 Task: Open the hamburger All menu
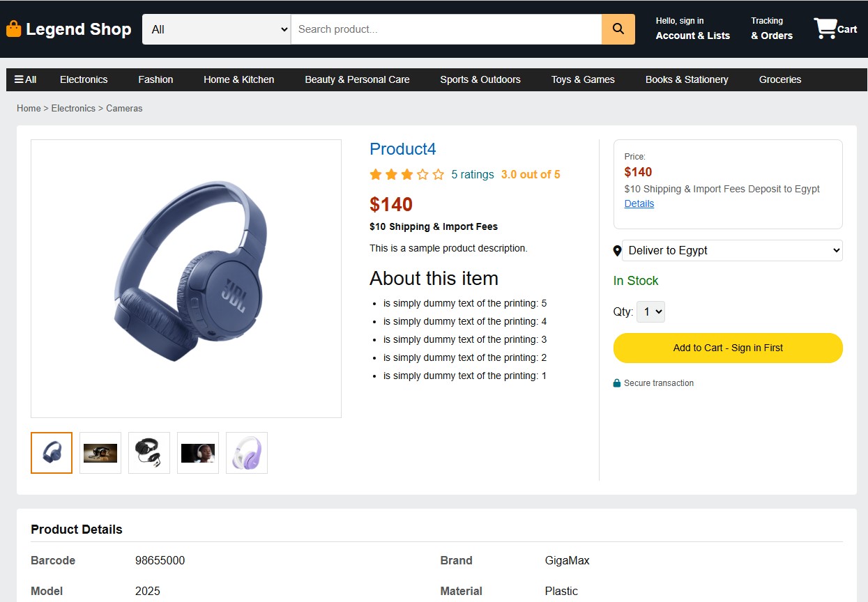(x=25, y=79)
